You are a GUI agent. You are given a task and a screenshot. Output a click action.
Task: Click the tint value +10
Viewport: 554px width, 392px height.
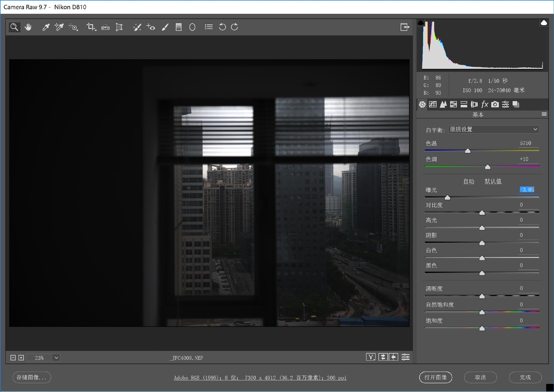coord(524,159)
